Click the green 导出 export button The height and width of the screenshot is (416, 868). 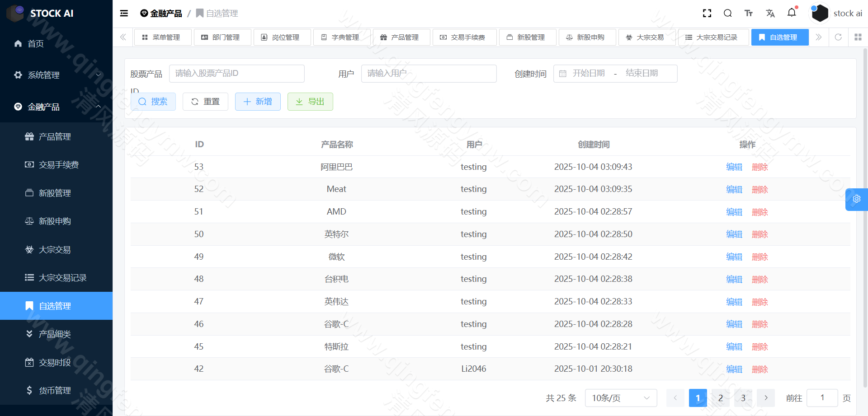pyautogui.click(x=310, y=102)
